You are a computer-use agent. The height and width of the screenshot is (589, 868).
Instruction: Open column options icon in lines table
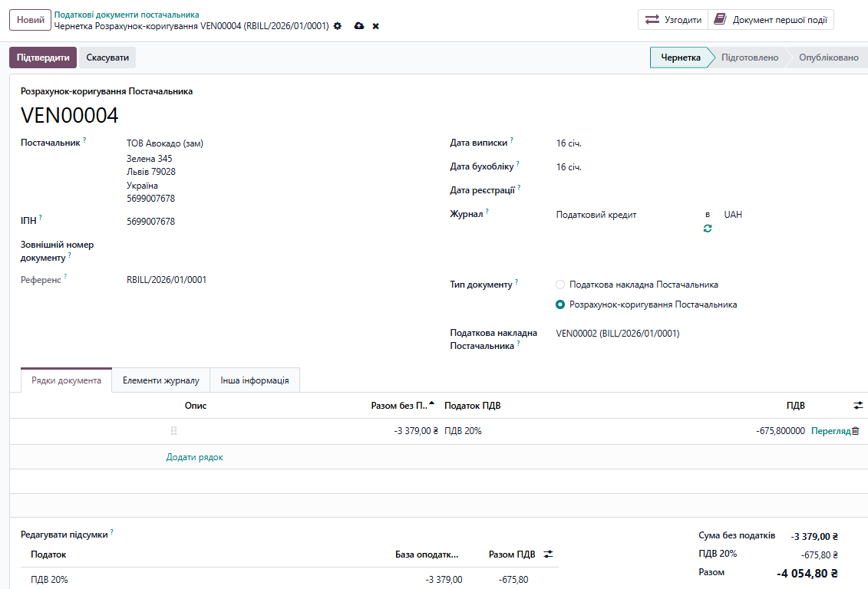(x=858, y=406)
